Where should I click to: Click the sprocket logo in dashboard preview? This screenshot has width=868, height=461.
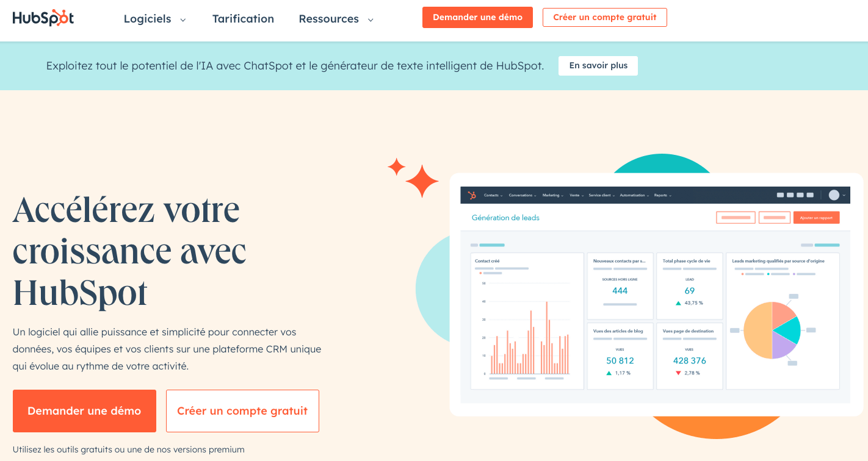click(472, 195)
